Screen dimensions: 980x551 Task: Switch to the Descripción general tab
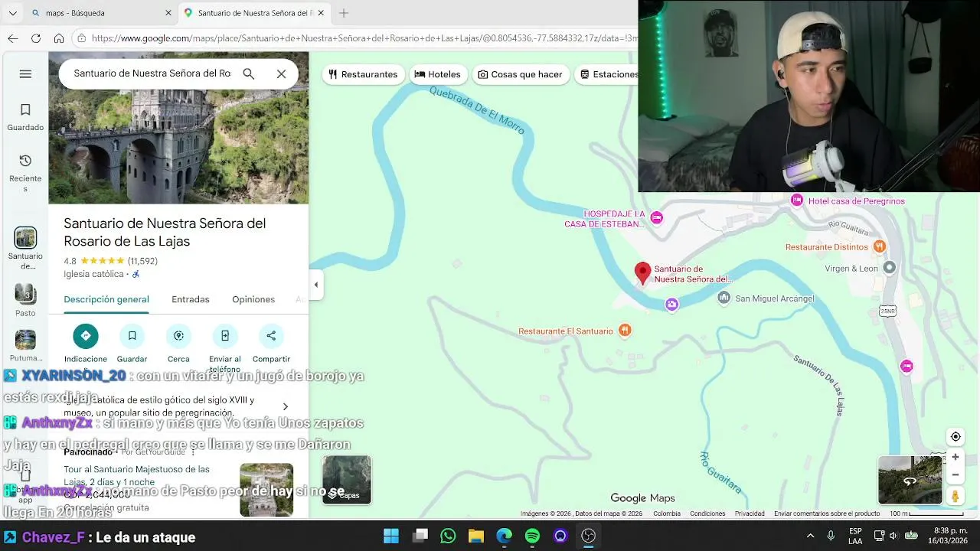pyautogui.click(x=106, y=299)
